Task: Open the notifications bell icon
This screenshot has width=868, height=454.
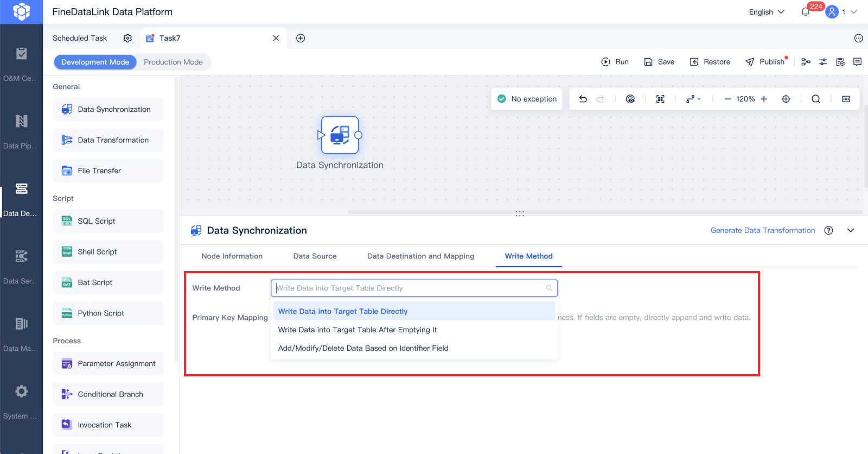Action: point(806,12)
